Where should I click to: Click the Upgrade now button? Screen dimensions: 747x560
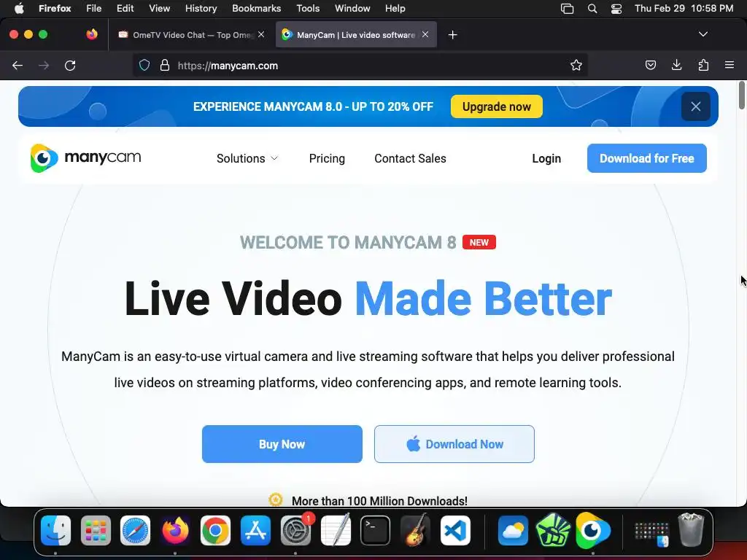pos(496,106)
